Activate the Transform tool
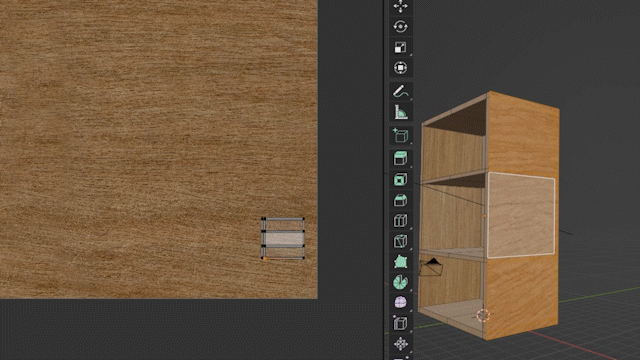The width and height of the screenshot is (640, 360). [400, 67]
